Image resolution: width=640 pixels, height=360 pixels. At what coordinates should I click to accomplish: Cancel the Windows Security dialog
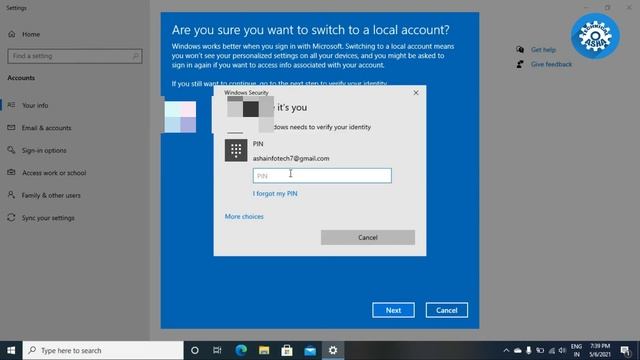368,238
